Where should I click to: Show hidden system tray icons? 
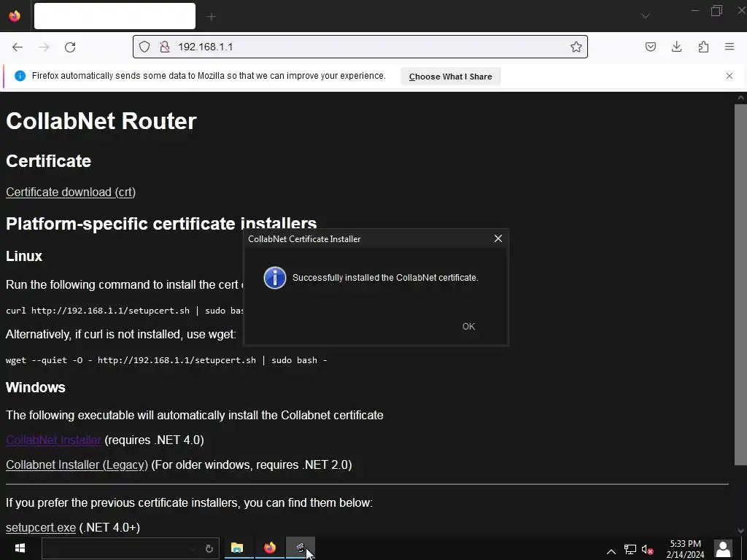pos(611,551)
